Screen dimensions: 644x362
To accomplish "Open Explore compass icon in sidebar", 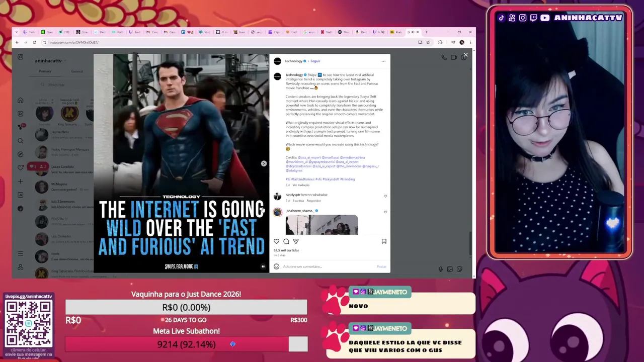I will click(x=21, y=154).
